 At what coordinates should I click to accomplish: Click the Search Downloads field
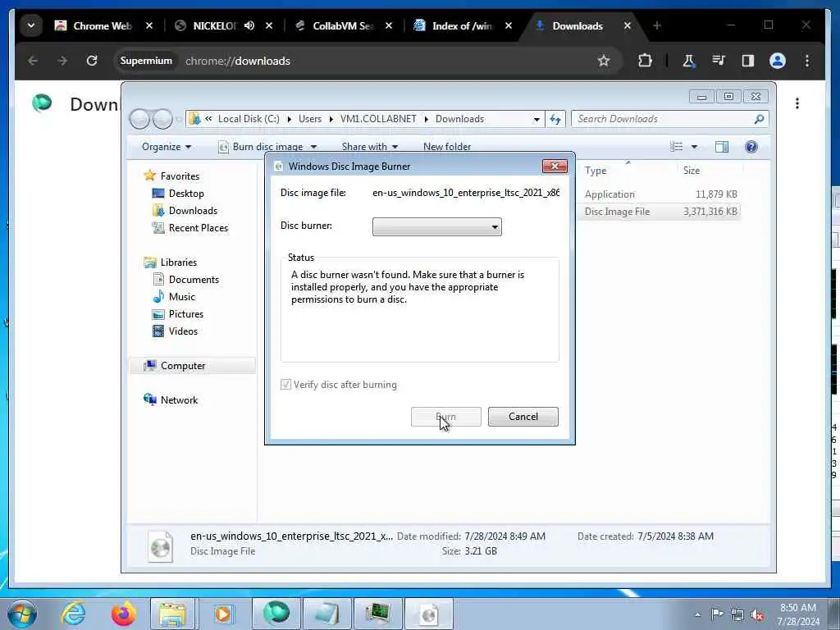[669, 119]
